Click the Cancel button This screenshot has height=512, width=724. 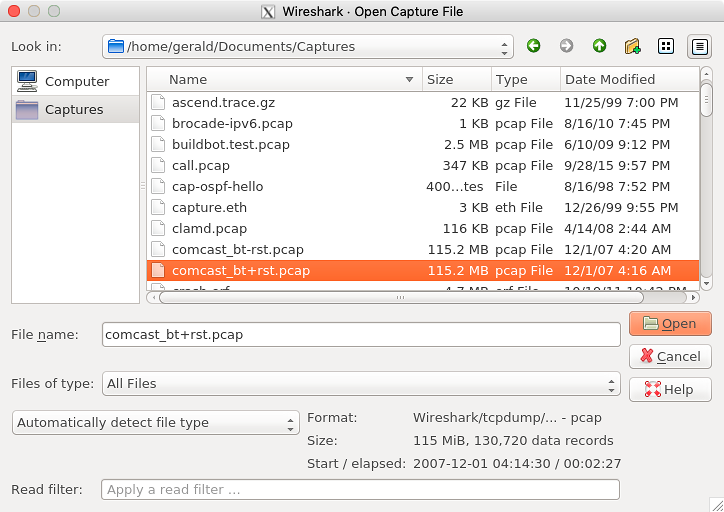pos(669,356)
